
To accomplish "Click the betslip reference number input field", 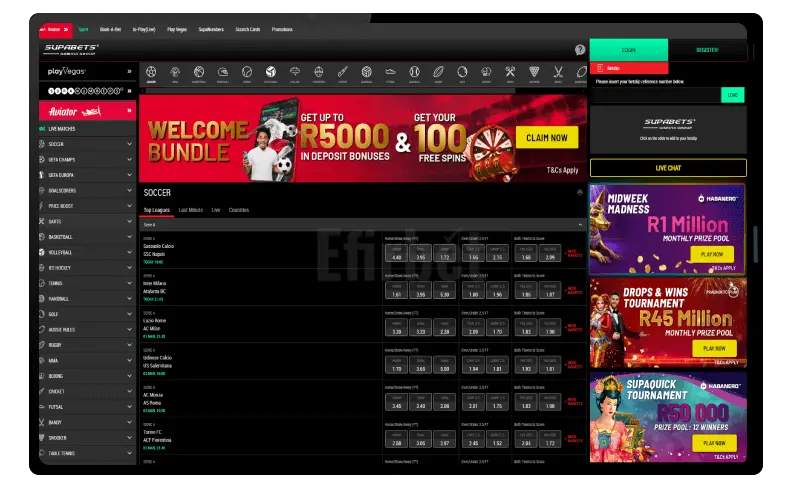I will 654,95.
